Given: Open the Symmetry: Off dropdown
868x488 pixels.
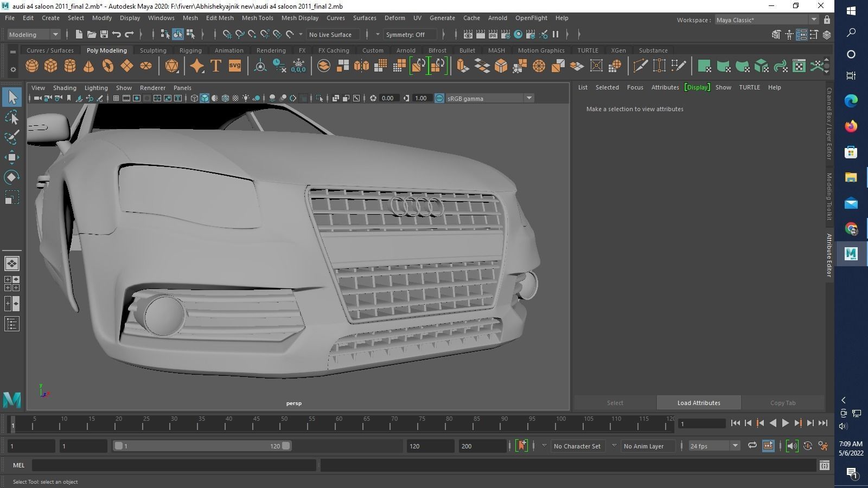Looking at the screenshot, I should (410, 35).
